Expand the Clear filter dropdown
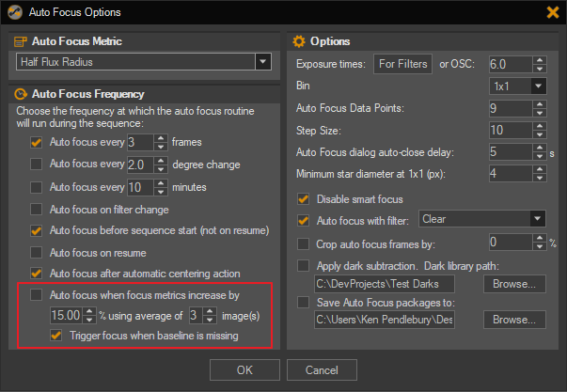This screenshot has height=392, width=567. click(538, 218)
